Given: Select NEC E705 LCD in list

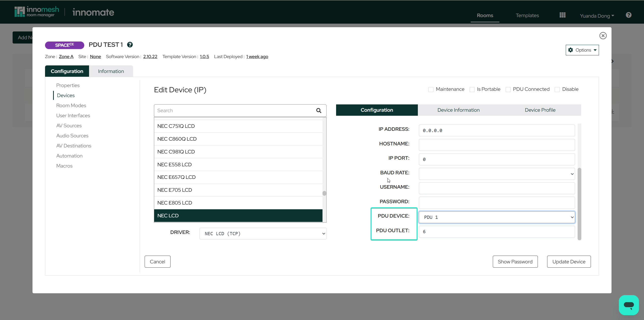Looking at the screenshot, I should pos(238,190).
